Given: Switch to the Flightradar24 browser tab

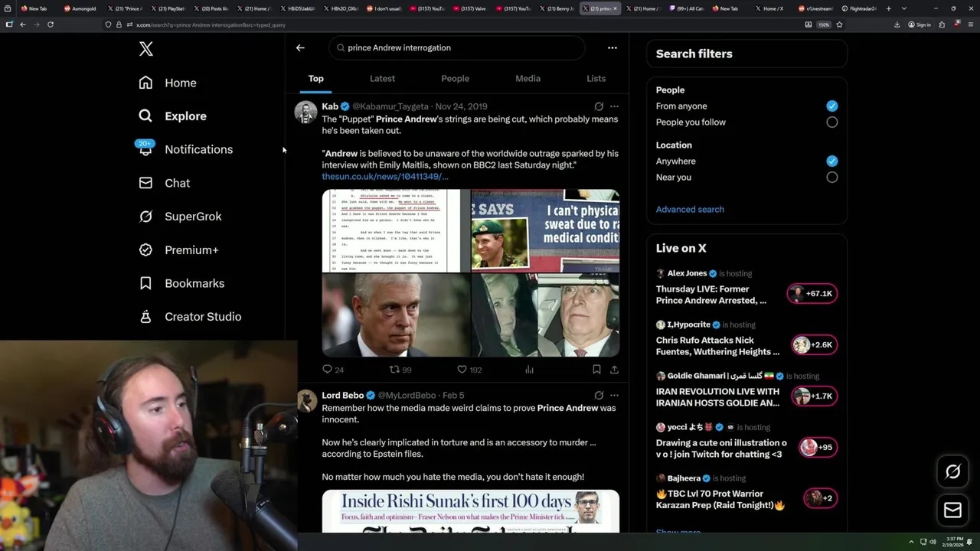Looking at the screenshot, I should pos(859,8).
